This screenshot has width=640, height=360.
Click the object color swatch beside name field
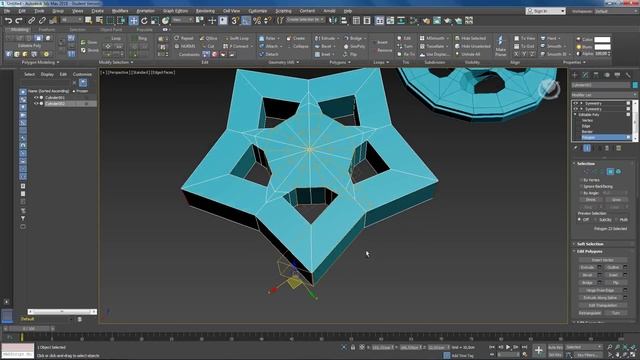[x=635, y=85]
